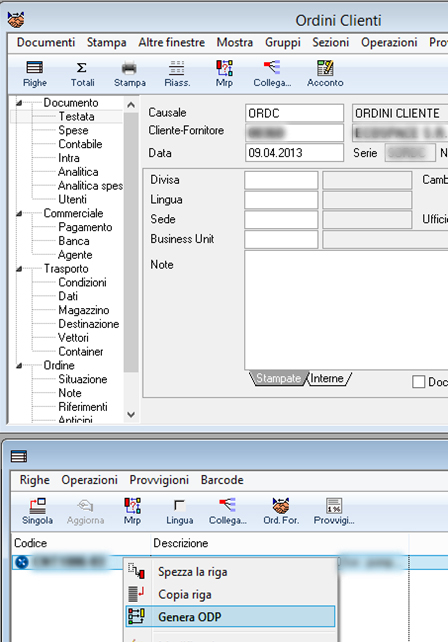Screen dimensions: 448x642
Task: Switch to the Interne notes tab
Action: tap(328, 378)
